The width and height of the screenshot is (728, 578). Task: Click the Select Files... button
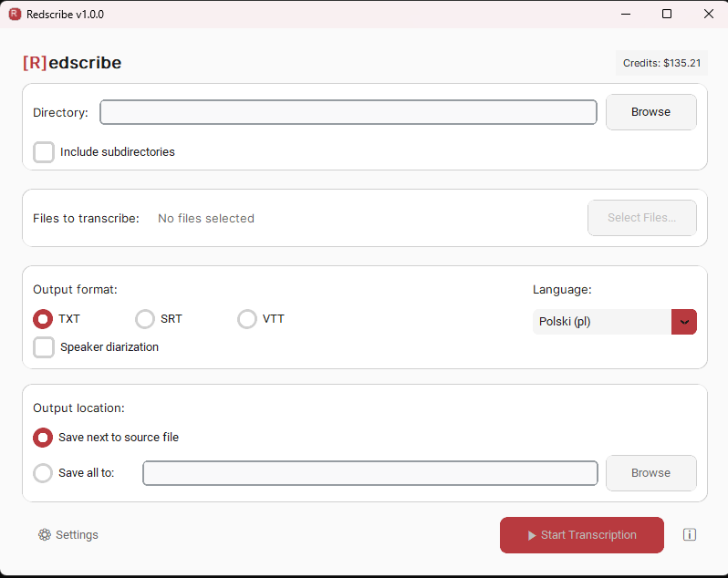pos(642,218)
